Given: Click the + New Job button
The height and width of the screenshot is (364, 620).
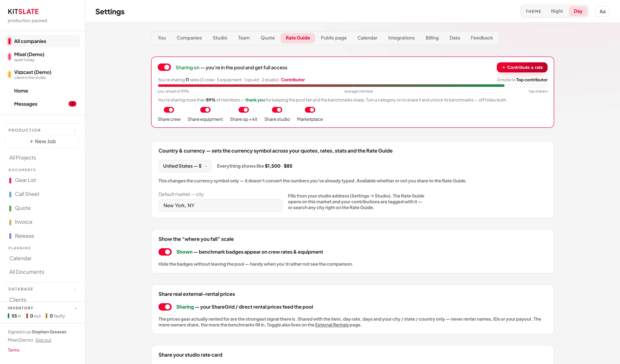Looking at the screenshot, I should [x=43, y=141].
